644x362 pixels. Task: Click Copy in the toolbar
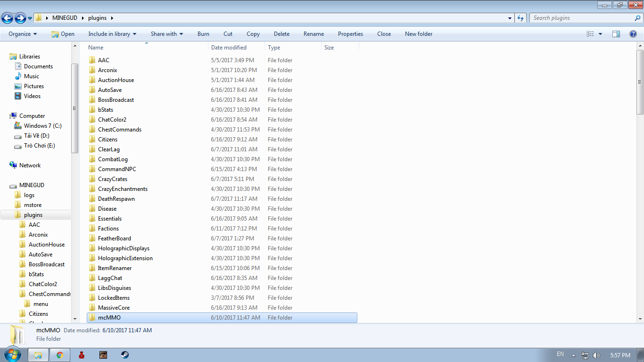[253, 34]
